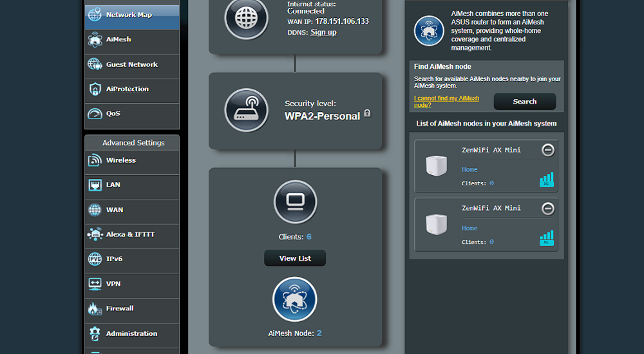Click the Home location of first node

(469, 170)
